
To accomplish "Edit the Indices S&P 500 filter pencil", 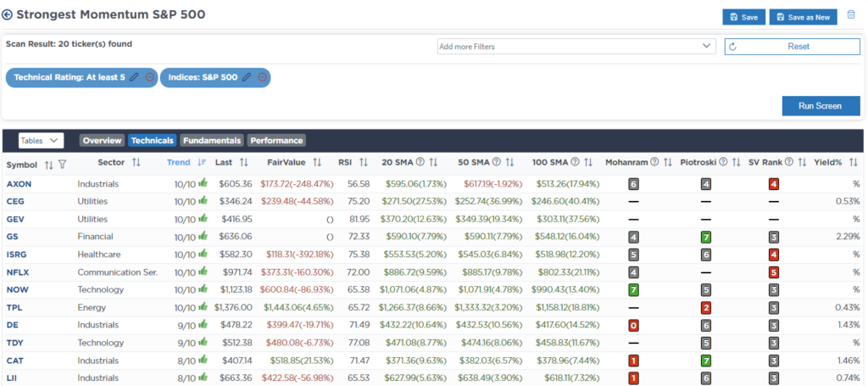I will (x=247, y=77).
